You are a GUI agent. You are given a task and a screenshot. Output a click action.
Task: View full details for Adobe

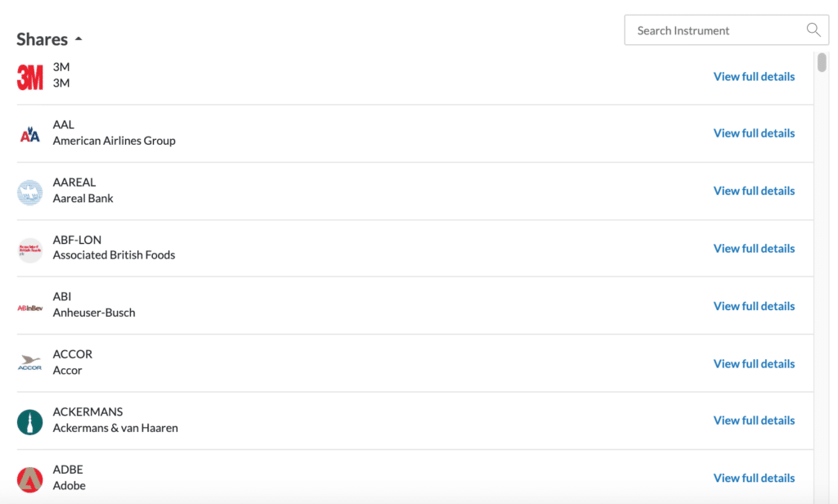point(754,479)
